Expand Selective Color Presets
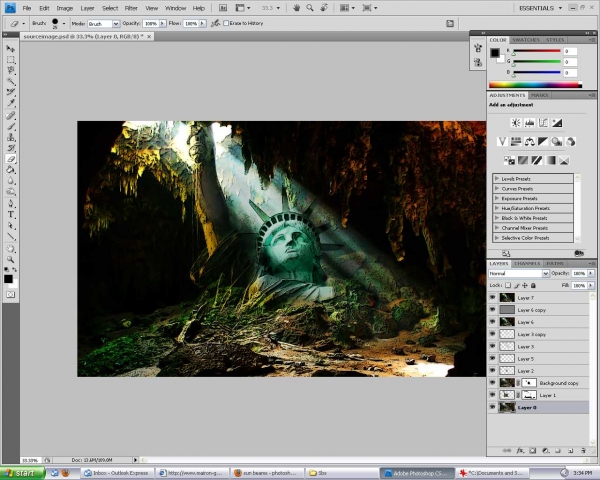The image size is (600, 480). pyautogui.click(x=497, y=238)
